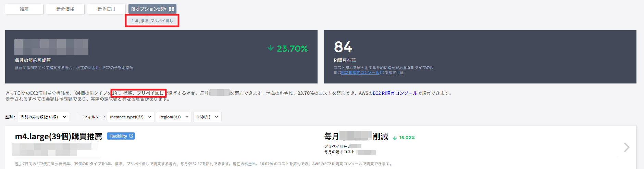Open the Instance type(0/7) filter dropdown

click(131, 117)
